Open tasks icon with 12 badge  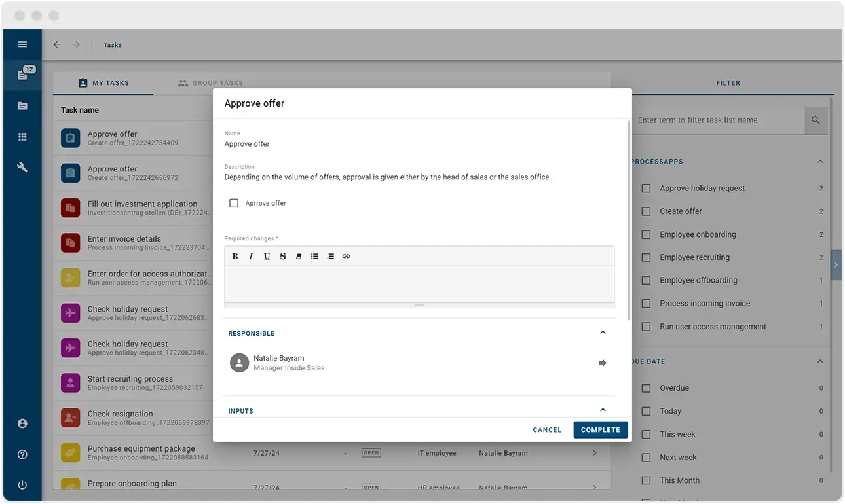point(24,74)
